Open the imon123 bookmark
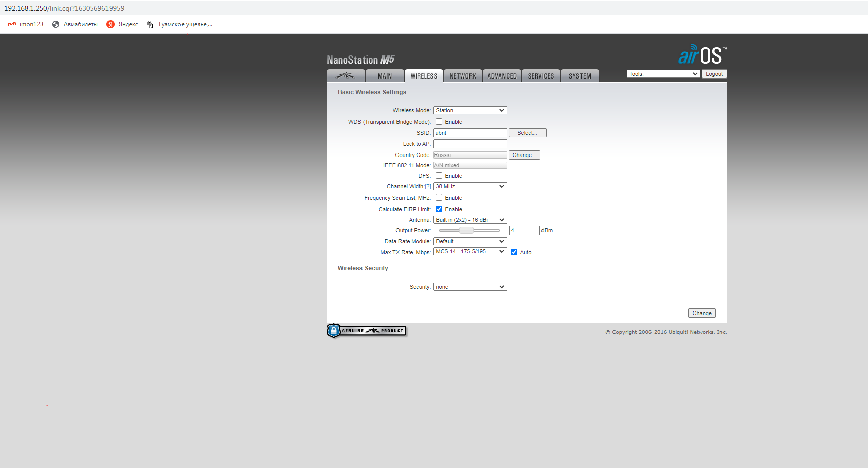Viewport: 868px width, 468px height. click(x=26, y=24)
